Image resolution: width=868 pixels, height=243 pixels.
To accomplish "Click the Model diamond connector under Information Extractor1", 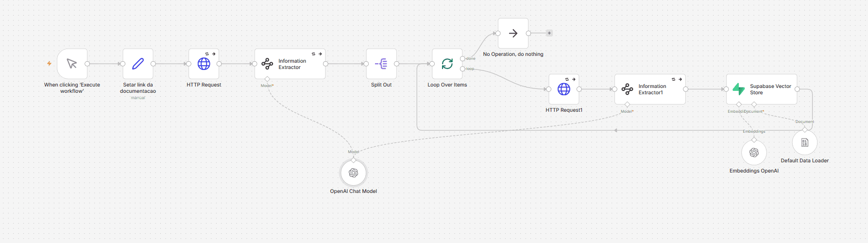I will pyautogui.click(x=627, y=104).
